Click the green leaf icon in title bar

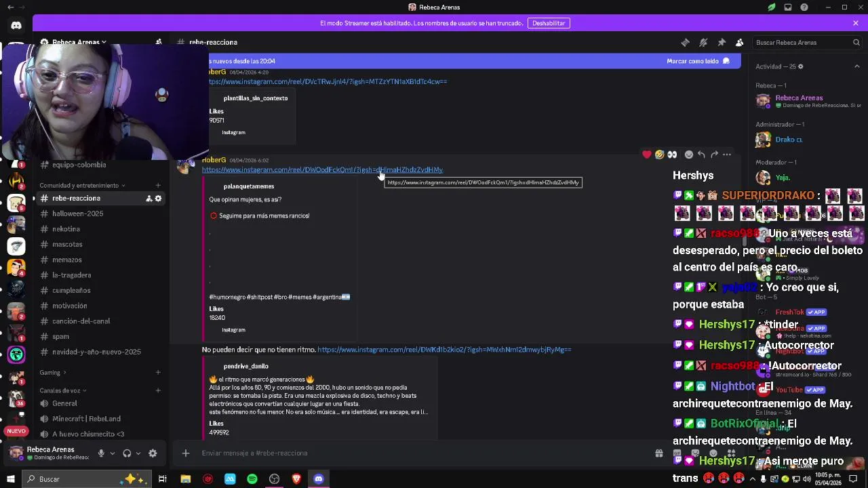tap(772, 7)
